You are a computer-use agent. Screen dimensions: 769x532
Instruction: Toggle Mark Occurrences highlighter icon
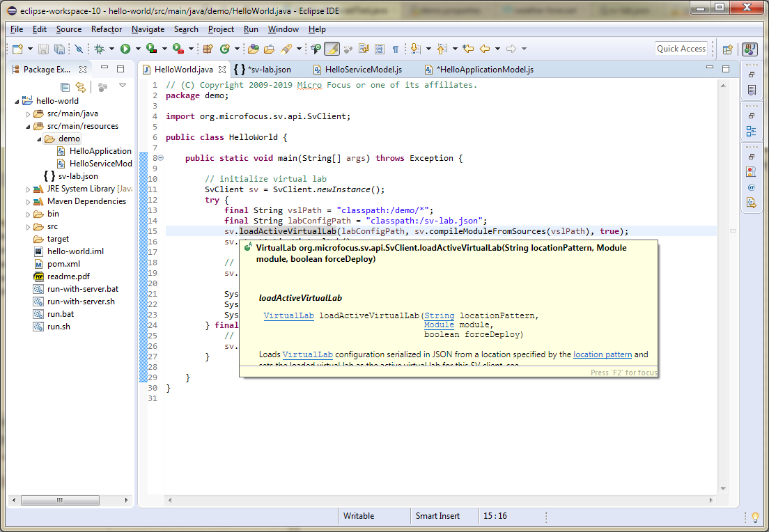coord(332,49)
